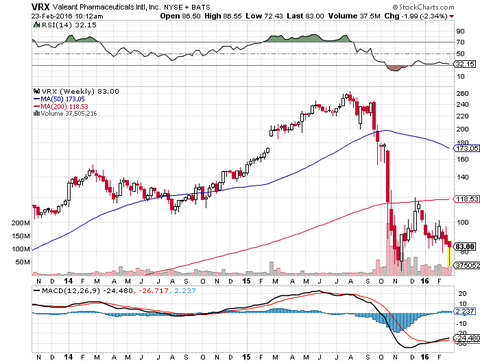
Task: Click the 32.15 RSI value tag on axis
Action: [465, 64]
